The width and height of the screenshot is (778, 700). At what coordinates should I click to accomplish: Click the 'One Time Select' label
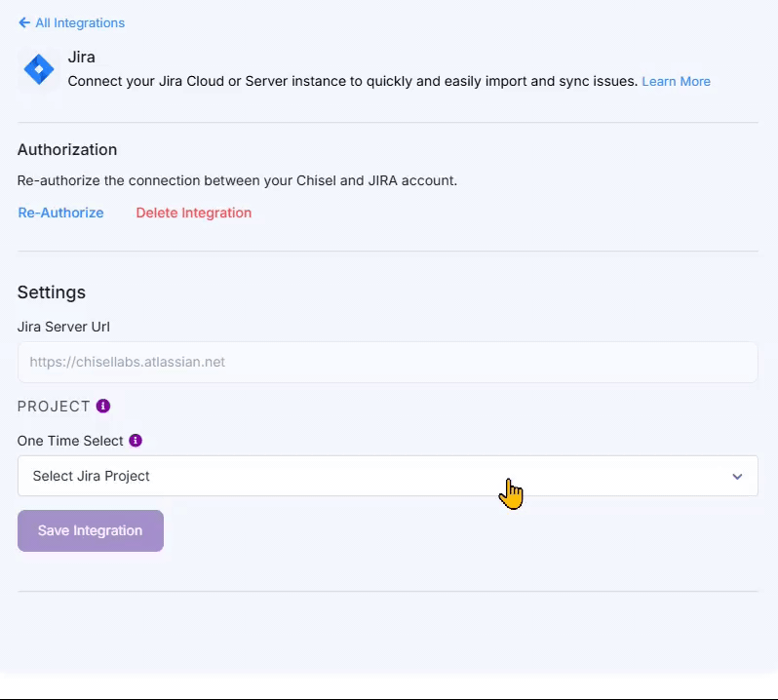point(70,441)
